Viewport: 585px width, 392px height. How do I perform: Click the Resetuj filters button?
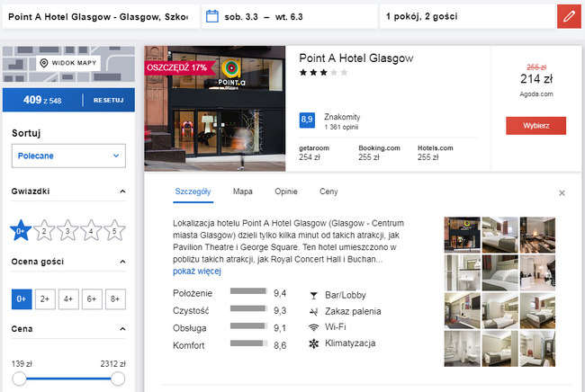(108, 100)
